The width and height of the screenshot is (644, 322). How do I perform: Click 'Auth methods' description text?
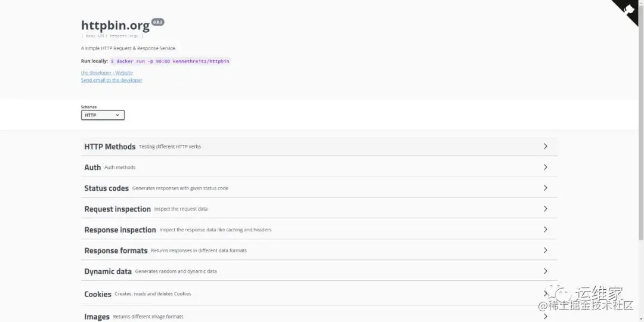click(119, 167)
